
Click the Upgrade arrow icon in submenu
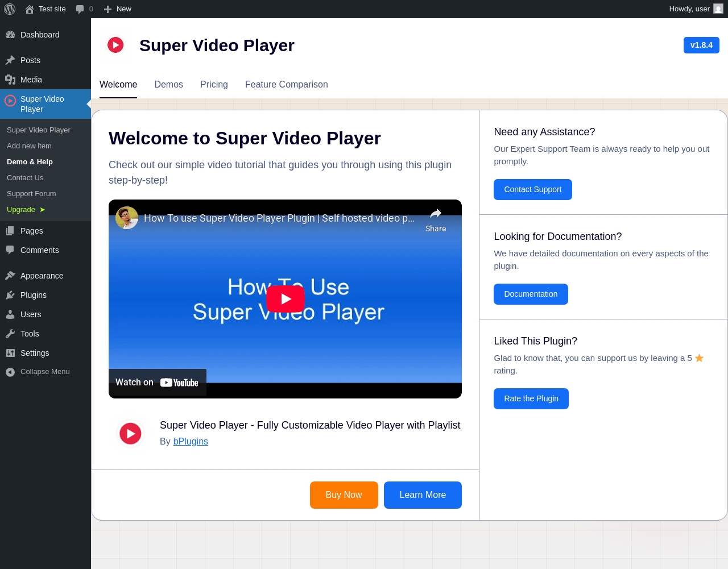coord(42,210)
